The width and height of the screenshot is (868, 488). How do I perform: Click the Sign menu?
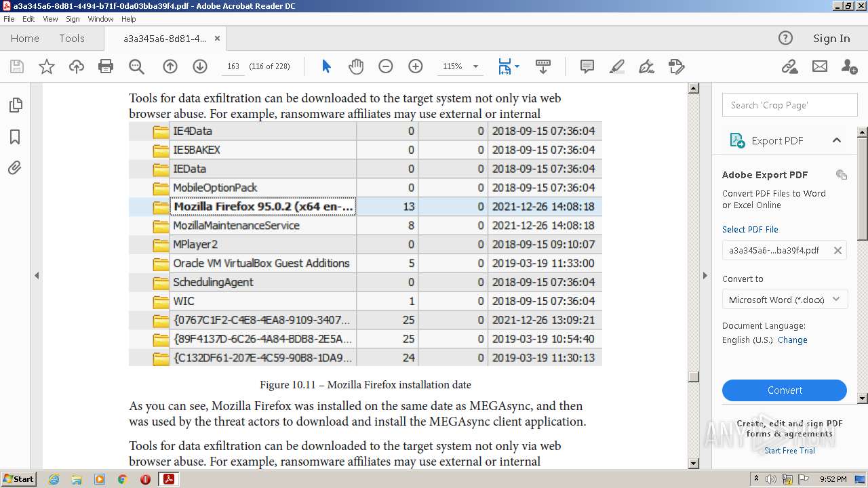(x=73, y=19)
